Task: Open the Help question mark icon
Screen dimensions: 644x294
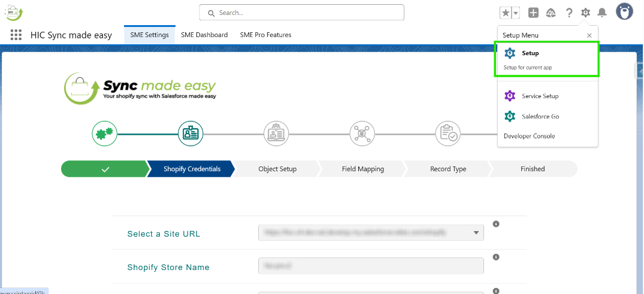Action: point(569,13)
